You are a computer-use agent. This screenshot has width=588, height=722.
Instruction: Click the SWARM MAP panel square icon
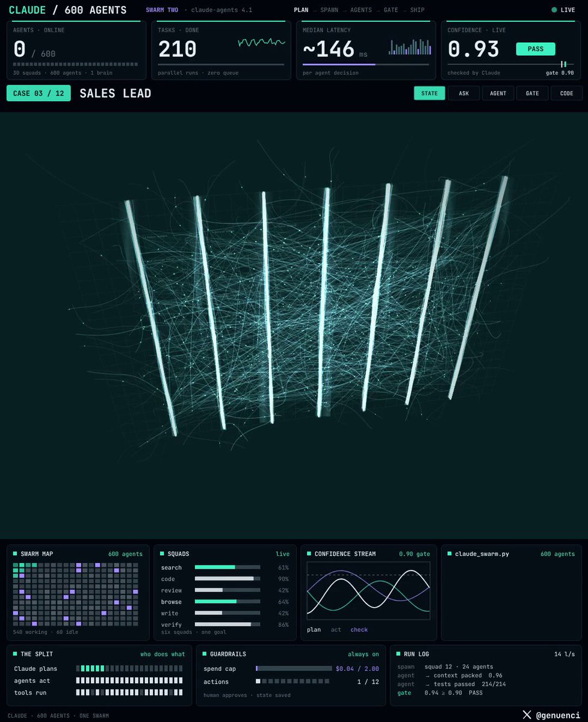[x=15, y=554]
